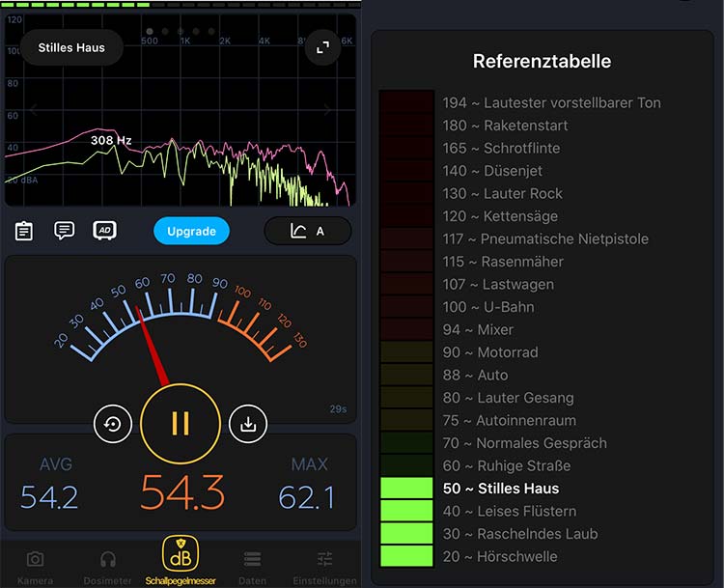Click the yellow swatch beside Motorrad
Viewport: 724px width, 588px height.
(405, 352)
